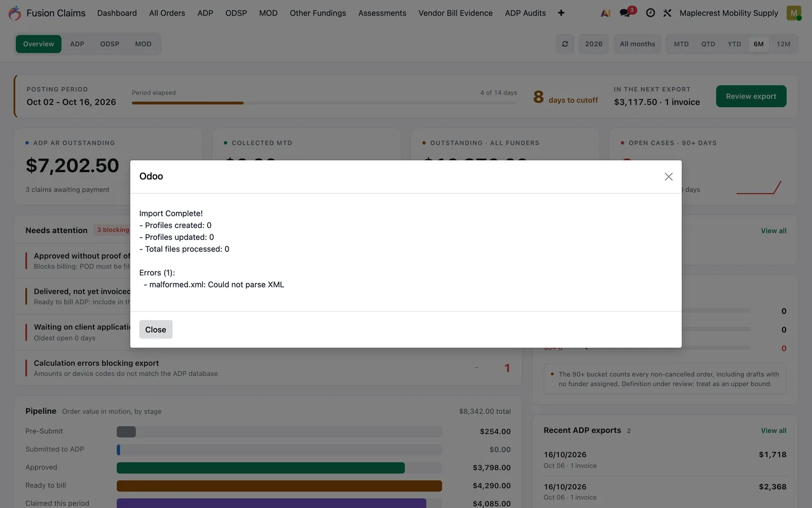Open the clock activities icon
Screen dimensions: 812x508
[x=650, y=13]
